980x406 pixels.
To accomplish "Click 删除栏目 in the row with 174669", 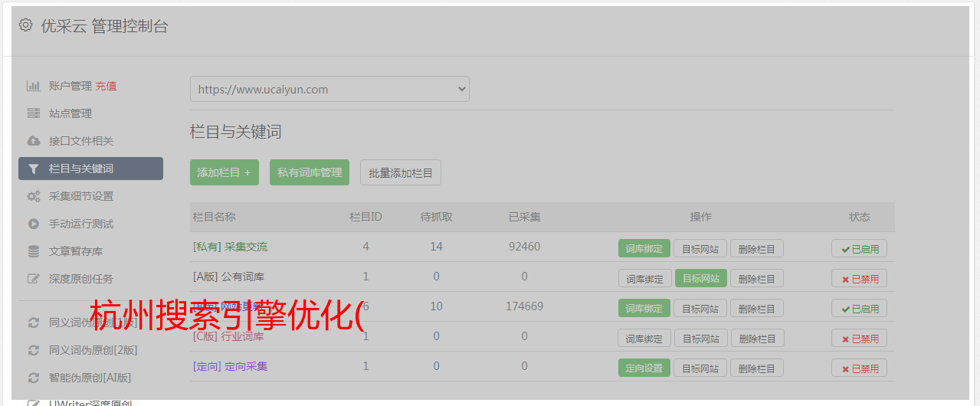I will click(x=757, y=308).
